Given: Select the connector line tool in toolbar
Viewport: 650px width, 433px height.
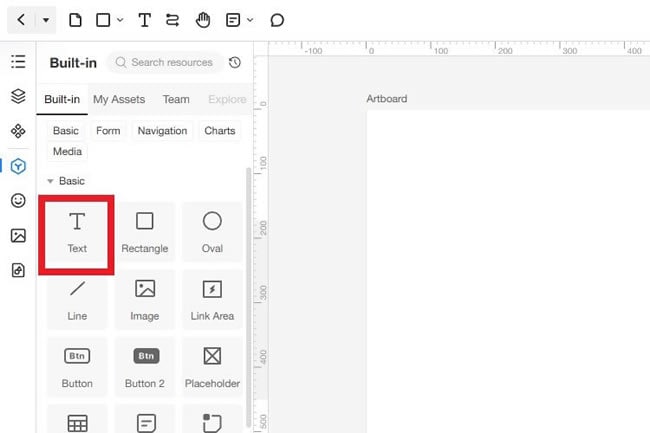Looking at the screenshot, I should pos(172,20).
